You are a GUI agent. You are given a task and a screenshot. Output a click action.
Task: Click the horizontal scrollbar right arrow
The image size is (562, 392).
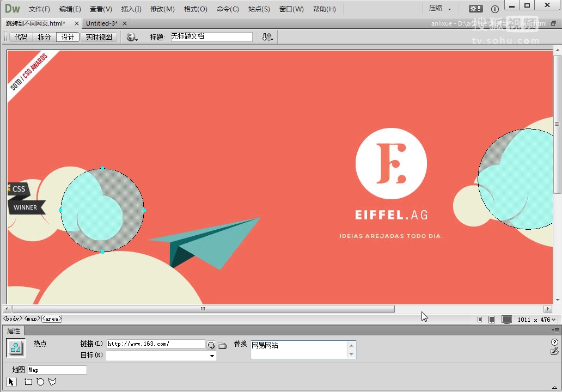[548, 309]
